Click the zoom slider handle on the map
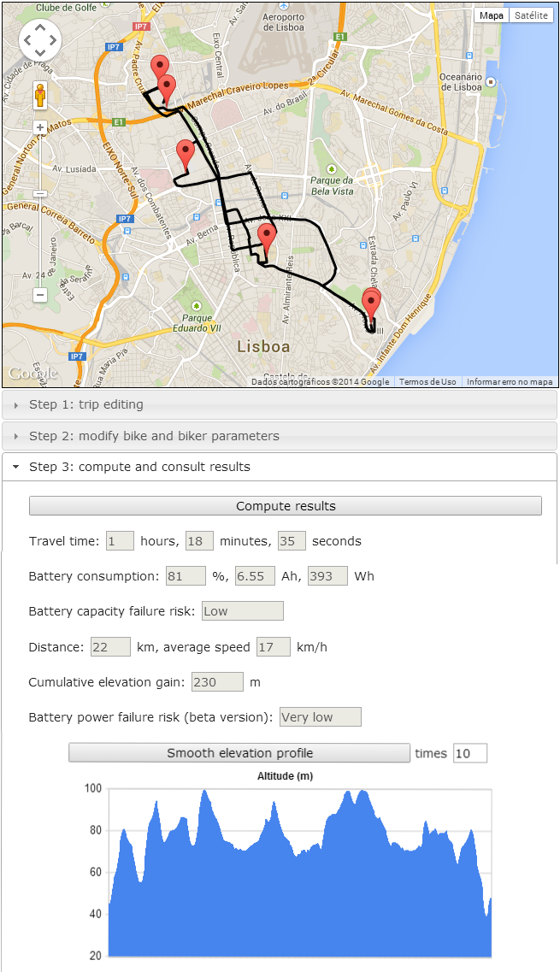The width and height of the screenshot is (560, 972). pyautogui.click(x=40, y=194)
